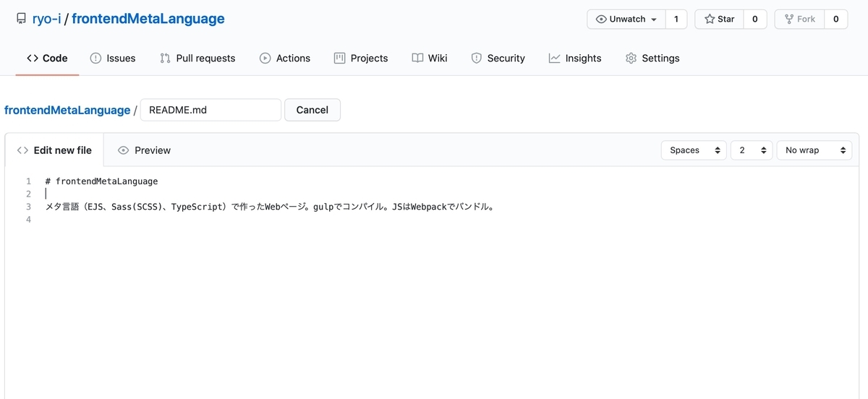Open the Projects tab

pos(361,58)
